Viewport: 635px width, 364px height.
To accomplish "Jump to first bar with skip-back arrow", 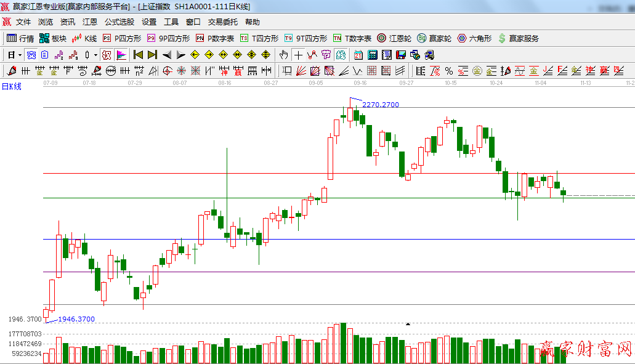I will click(138, 55).
